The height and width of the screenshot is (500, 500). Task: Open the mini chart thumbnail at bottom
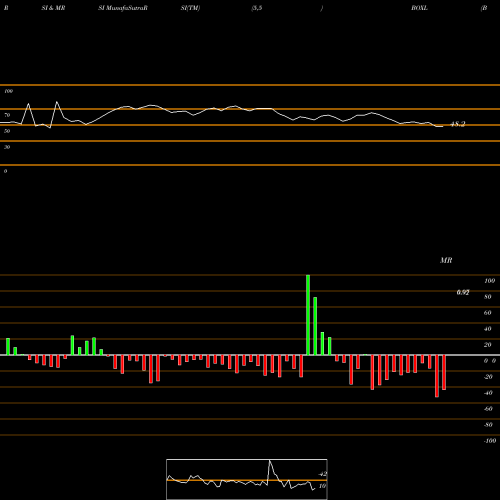247,479
